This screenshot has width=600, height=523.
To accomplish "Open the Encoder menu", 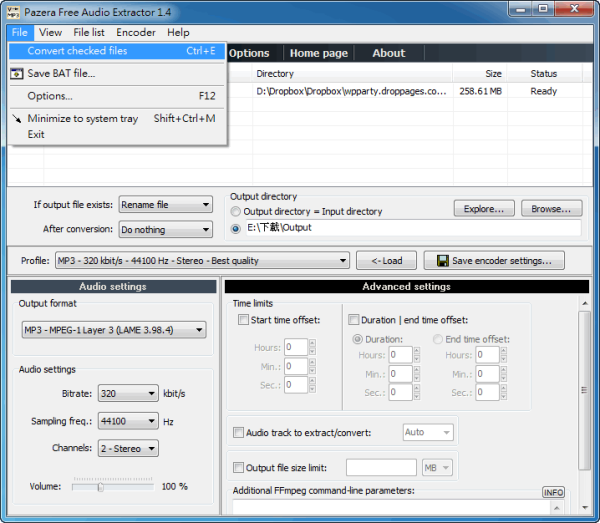I will pyautogui.click(x=136, y=32).
